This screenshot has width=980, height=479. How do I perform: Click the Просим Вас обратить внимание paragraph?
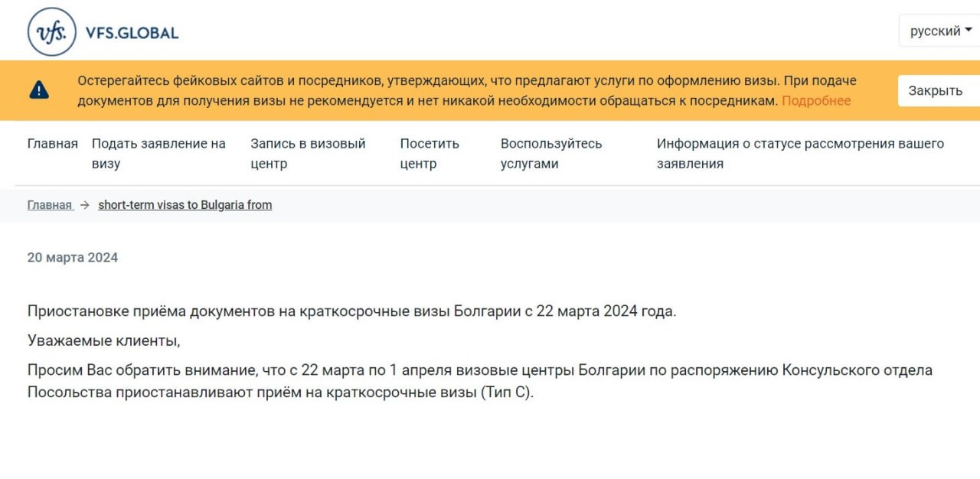480,381
